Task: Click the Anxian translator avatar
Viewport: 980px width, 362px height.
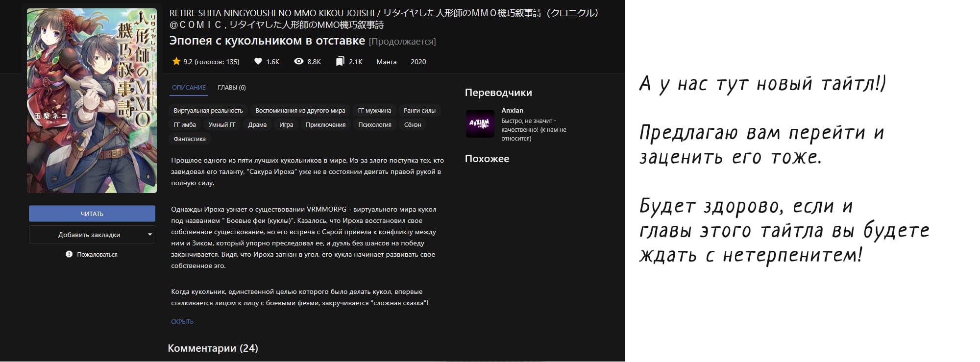Action: coord(480,124)
